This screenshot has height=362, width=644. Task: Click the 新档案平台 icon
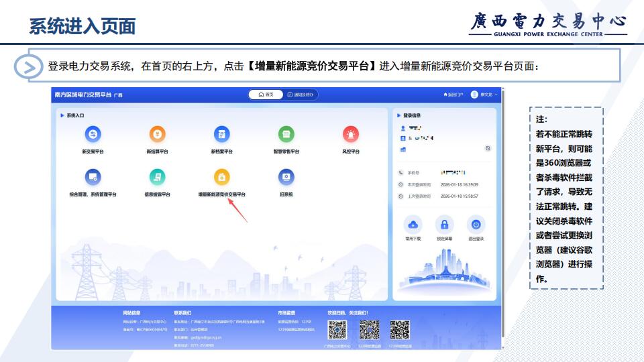click(221, 135)
